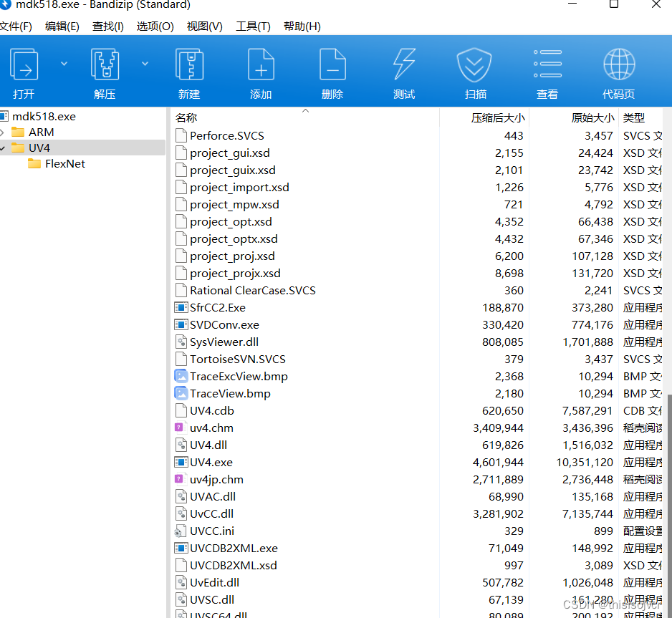Viewport: 672px width, 618px height.
Task: Select the ARM folder in tree
Action: tap(41, 132)
